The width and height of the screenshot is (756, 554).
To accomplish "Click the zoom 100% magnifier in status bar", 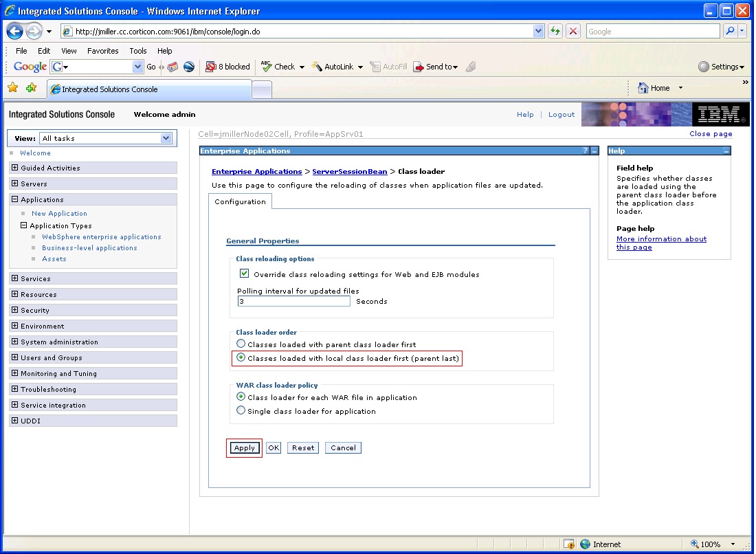I will click(x=694, y=544).
